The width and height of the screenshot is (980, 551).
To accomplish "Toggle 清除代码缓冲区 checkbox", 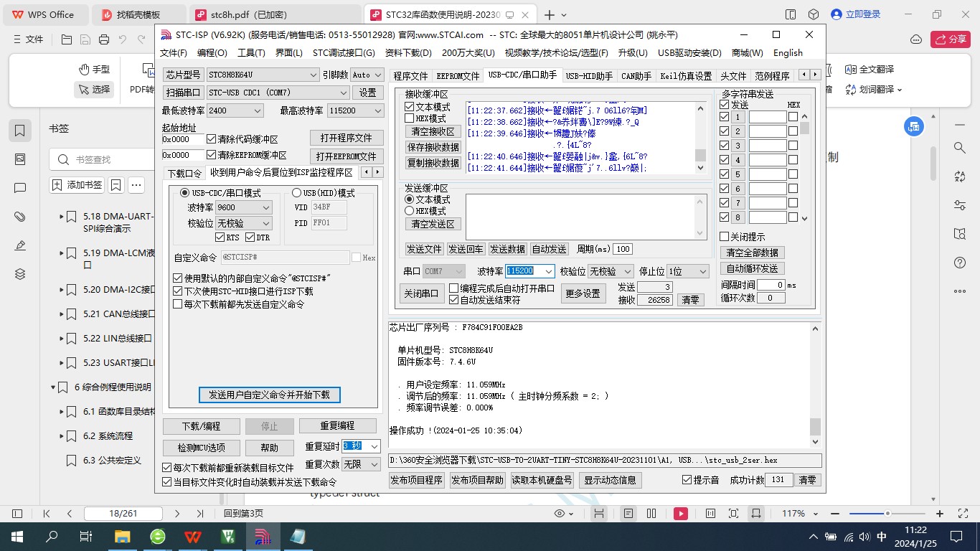I will click(211, 139).
